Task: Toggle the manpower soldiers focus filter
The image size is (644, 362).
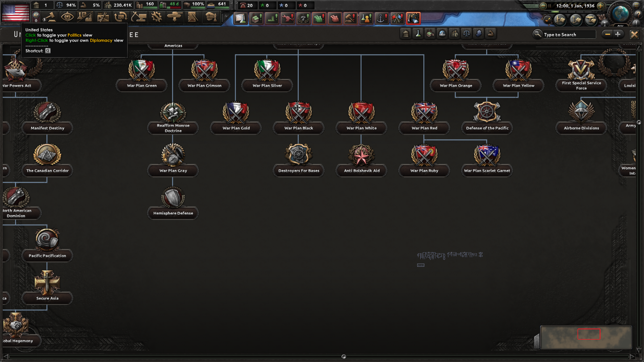Action: pyautogui.click(x=454, y=34)
